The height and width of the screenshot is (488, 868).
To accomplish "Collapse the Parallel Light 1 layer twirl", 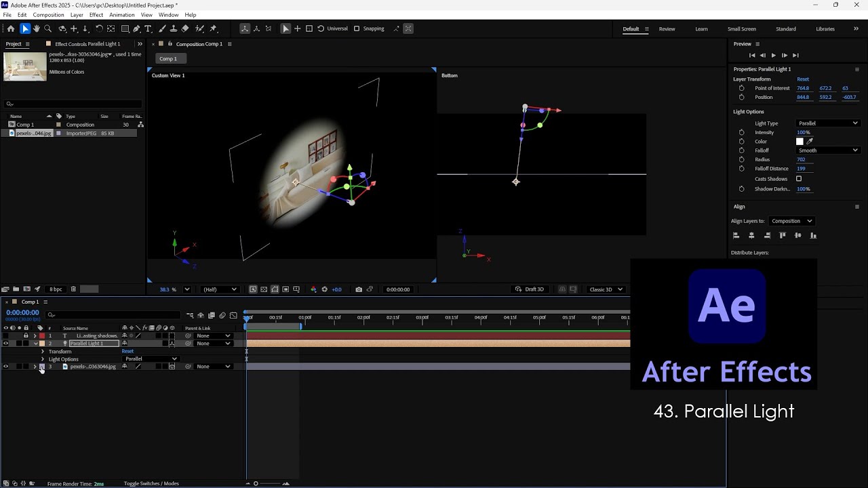I will pos(35,344).
